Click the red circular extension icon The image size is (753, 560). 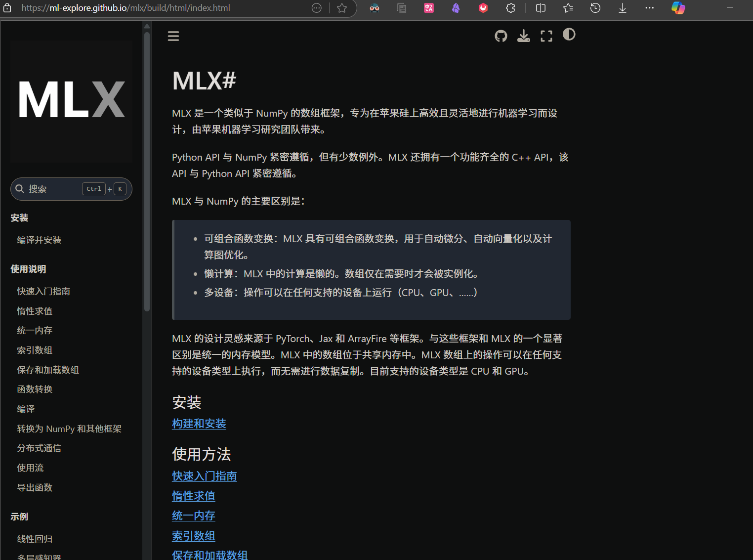[x=483, y=8]
